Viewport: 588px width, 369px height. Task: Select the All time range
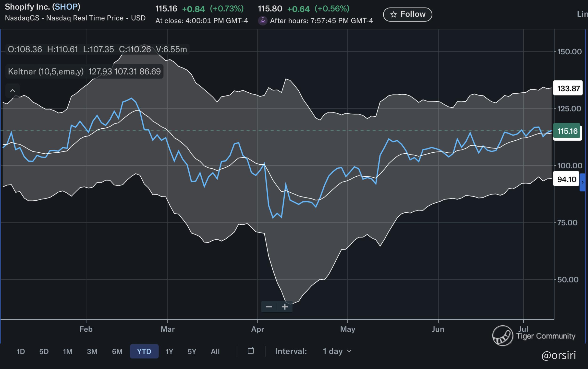215,351
